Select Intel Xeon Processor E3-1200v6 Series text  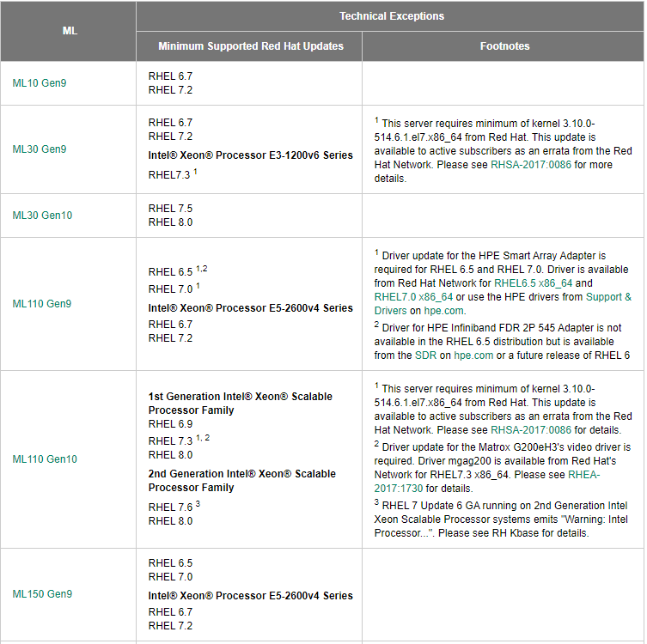(250, 155)
